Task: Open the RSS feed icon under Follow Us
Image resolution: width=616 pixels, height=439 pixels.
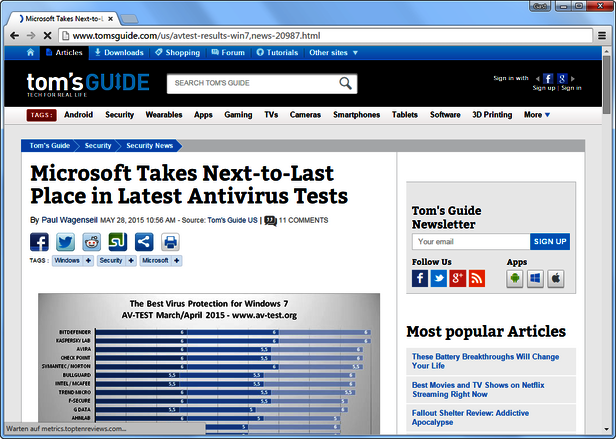Action: pyautogui.click(x=477, y=278)
